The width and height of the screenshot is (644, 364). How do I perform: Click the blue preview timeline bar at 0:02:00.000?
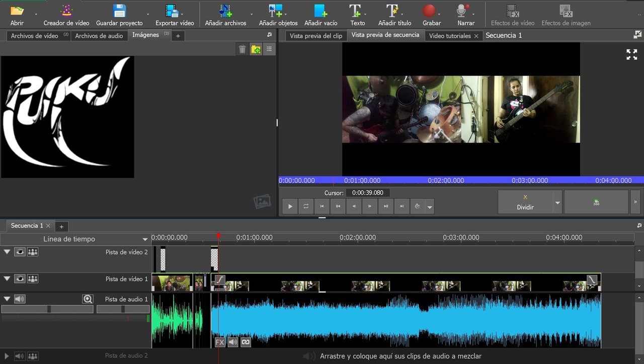(x=446, y=180)
